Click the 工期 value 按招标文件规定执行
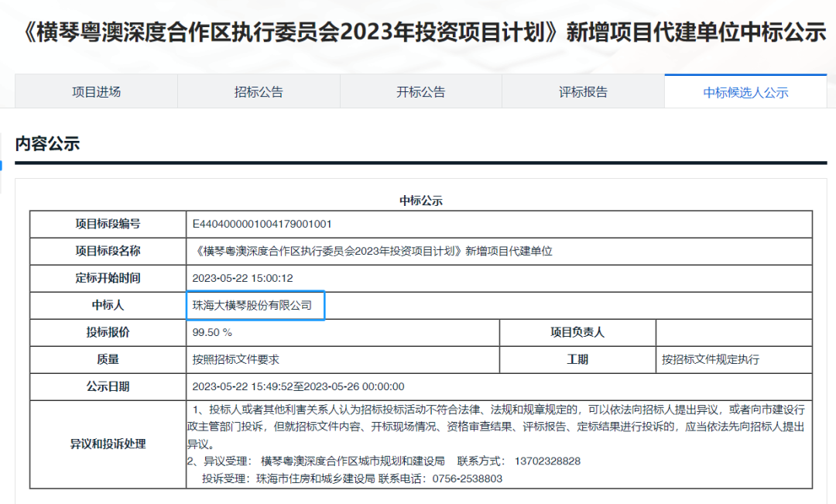Image resolution: width=836 pixels, height=504 pixels. (x=710, y=359)
